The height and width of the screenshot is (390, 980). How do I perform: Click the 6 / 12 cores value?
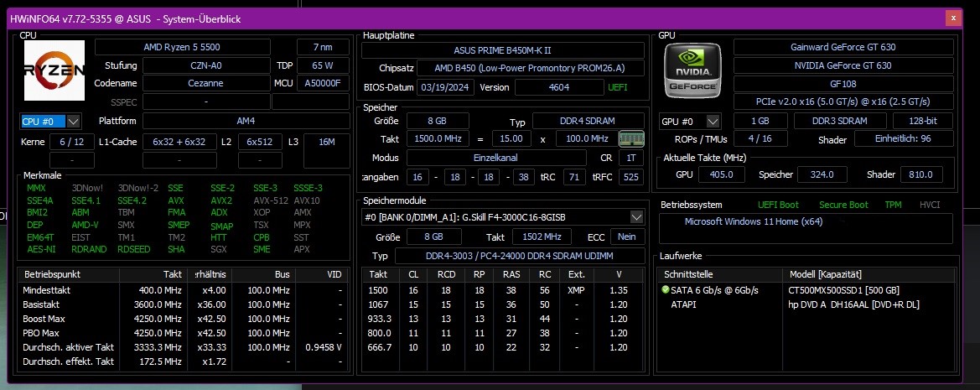click(x=72, y=142)
